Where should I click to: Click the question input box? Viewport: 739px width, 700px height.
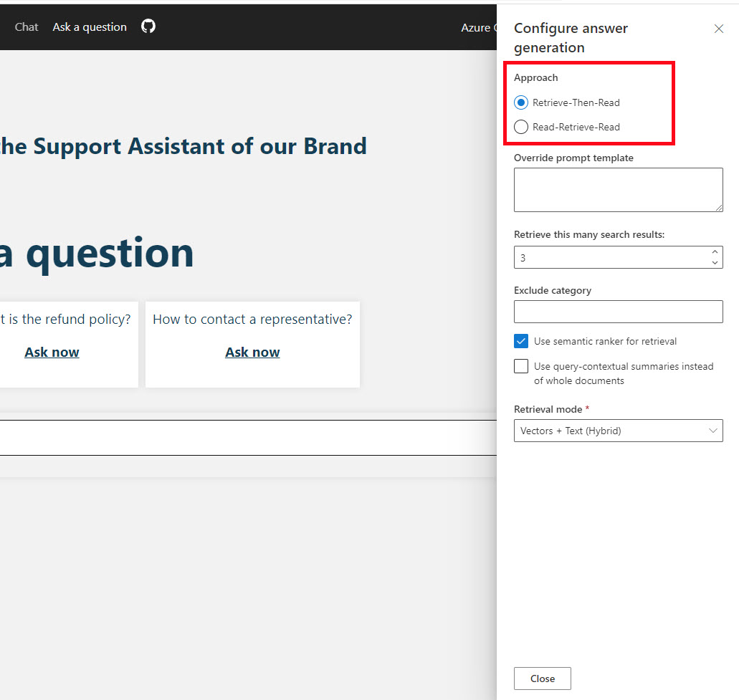tap(249, 438)
